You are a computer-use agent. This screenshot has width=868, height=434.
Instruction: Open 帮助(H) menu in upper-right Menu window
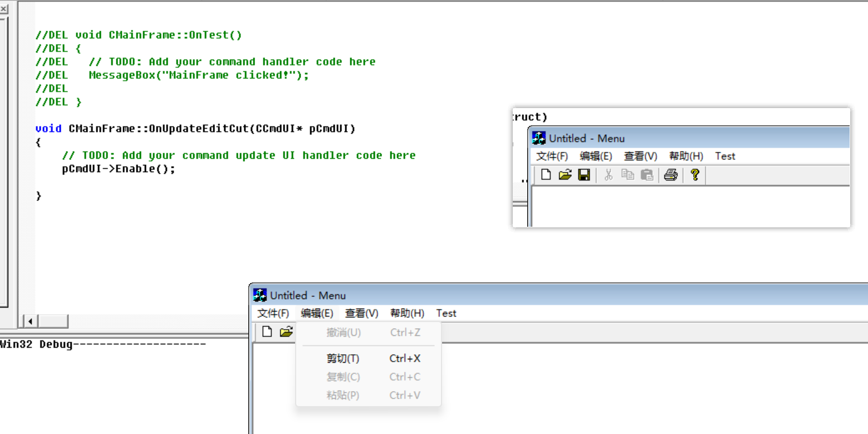point(686,156)
